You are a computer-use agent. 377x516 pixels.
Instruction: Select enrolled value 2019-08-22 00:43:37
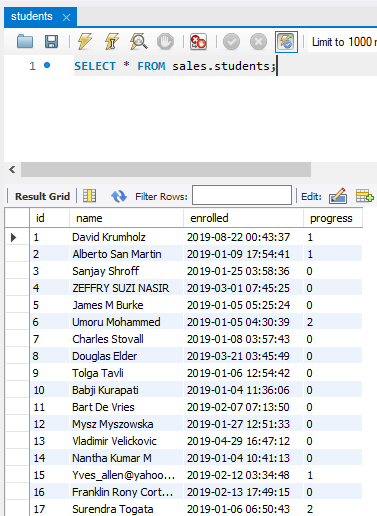243,237
